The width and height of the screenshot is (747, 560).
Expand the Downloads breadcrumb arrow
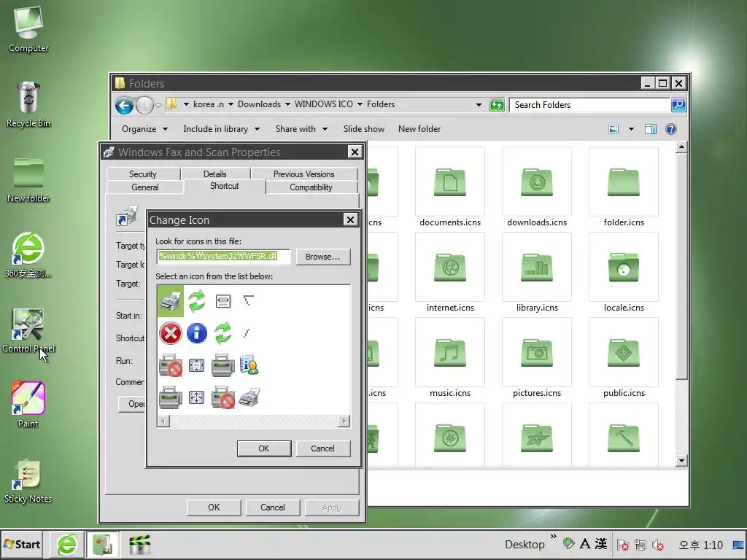pos(287,104)
